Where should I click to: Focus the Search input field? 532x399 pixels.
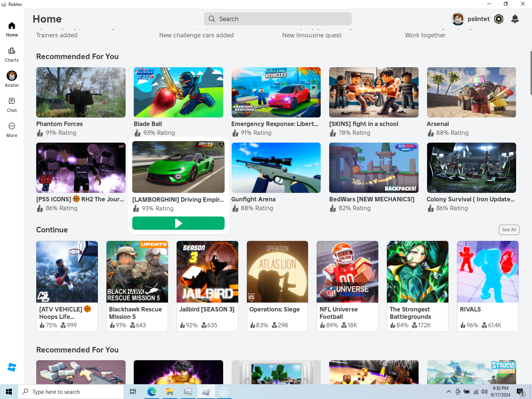click(278, 19)
